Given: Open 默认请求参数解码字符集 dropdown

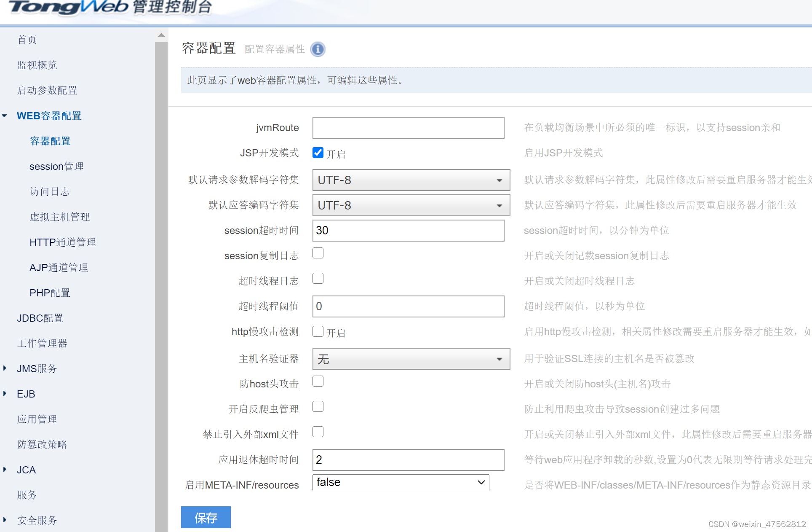Looking at the screenshot, I should 411,180.
